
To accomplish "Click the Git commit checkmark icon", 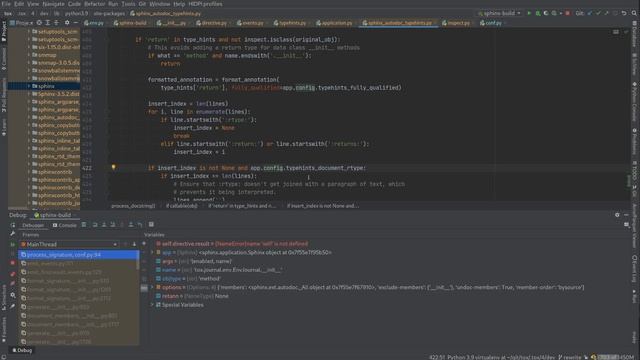I will [598, 13].
